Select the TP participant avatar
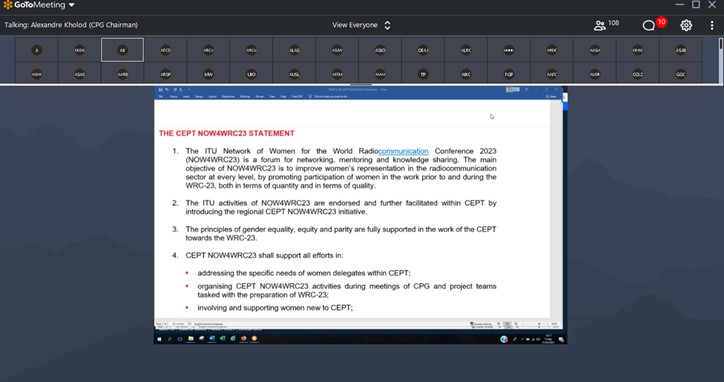The image size is (724, 382). coord(423,74)
